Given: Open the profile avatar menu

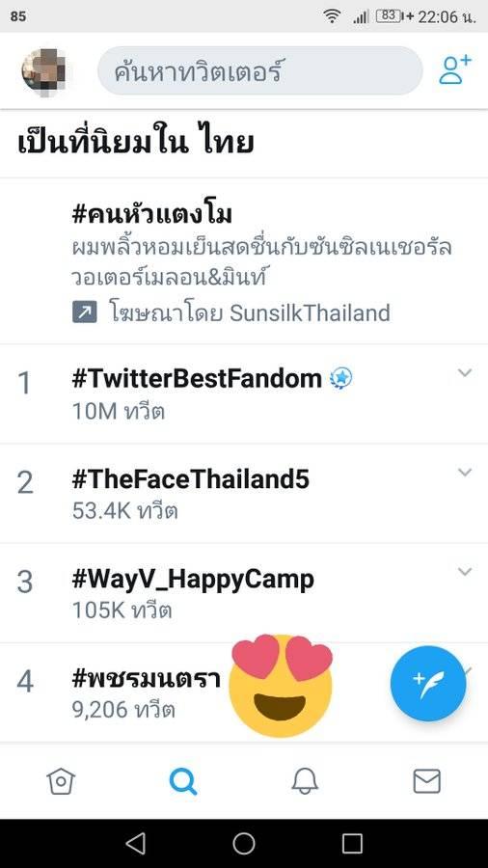Looking at the screenshot, I should 44,71.
